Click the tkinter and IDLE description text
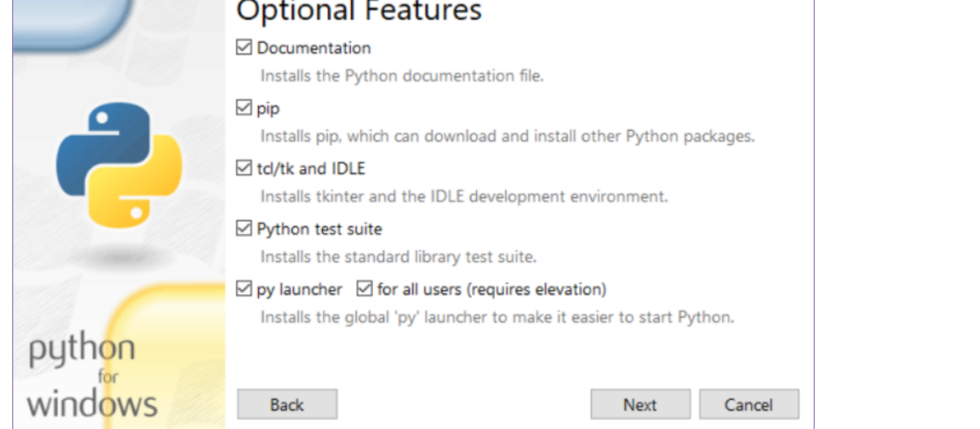Screen dimensions: 980x429 (464, 197)
